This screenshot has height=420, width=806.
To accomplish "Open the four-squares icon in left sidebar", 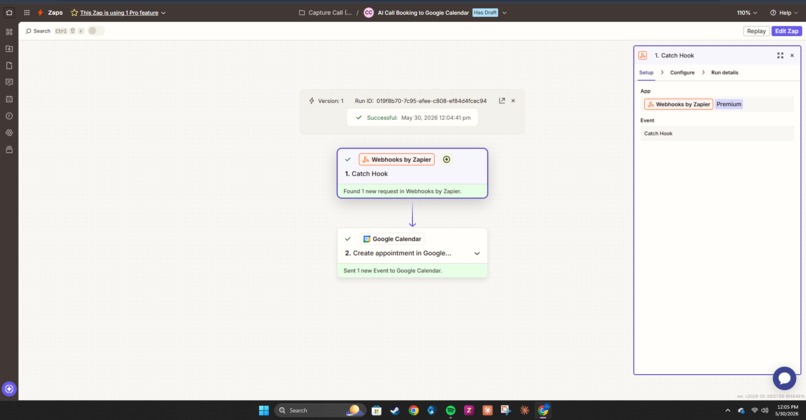I will coord(9,31).
